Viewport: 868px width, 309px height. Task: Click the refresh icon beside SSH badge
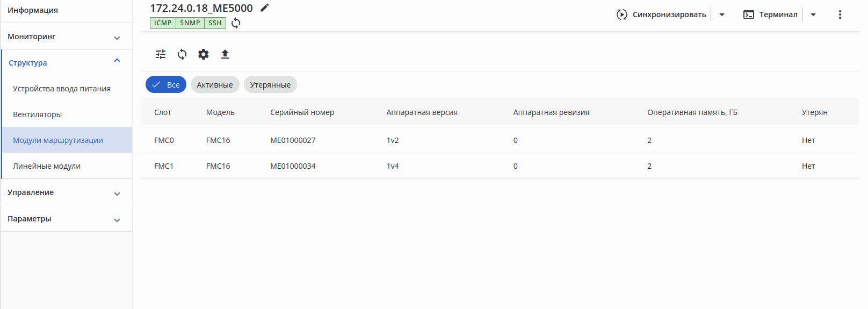point(236,23)
